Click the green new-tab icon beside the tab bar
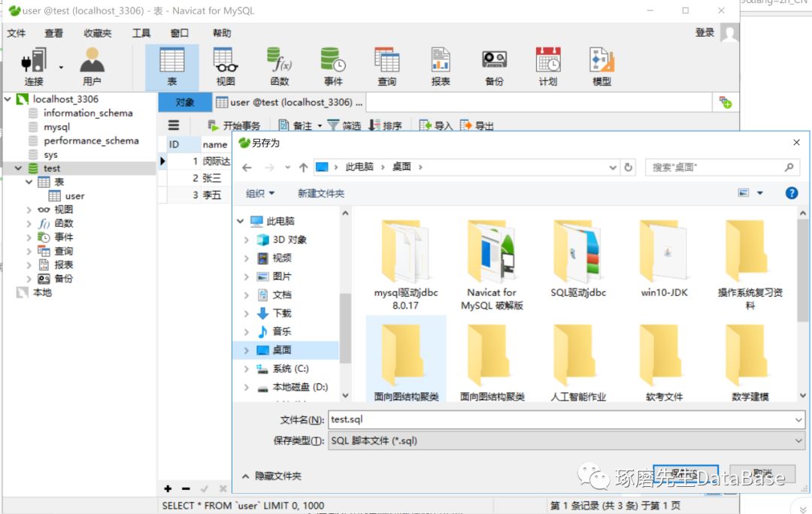Image resolution: width=812 pixels, height=514 pixels. click(x=726, y=102)
